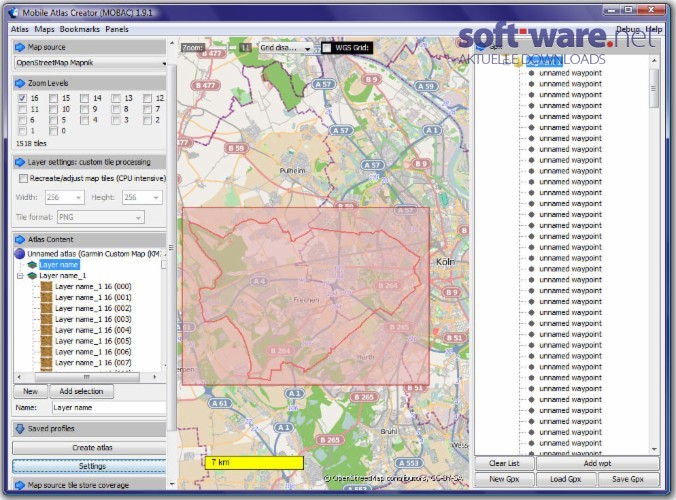676x500 pixels.
Task: Tick zoom level 0 checkbox
Action: tap(53, 131)
